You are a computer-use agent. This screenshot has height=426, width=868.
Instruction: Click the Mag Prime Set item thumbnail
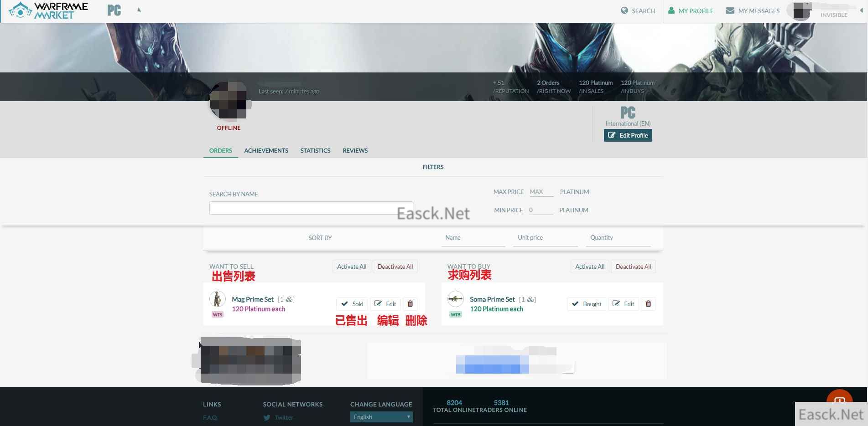[218, 299]
